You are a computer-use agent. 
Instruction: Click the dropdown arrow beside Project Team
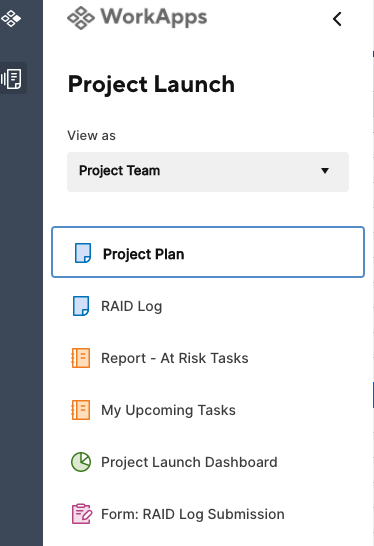325,171
